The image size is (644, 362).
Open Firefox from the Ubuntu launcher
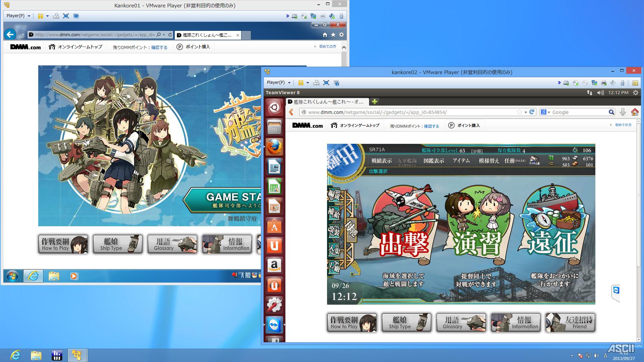click(274, 147)
